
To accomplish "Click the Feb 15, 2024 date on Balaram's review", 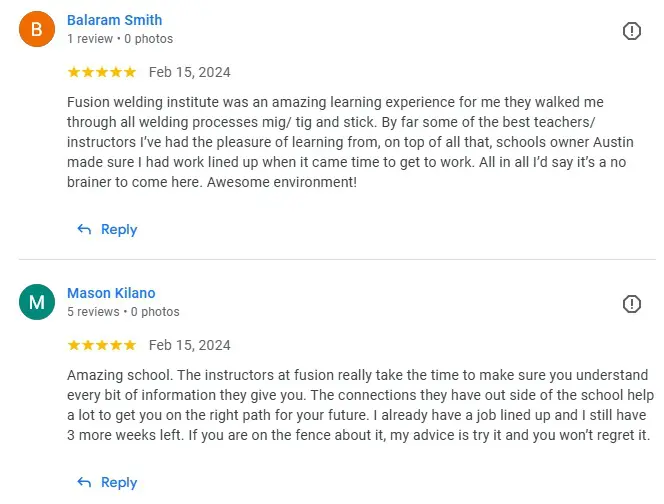I will (189, 72).
